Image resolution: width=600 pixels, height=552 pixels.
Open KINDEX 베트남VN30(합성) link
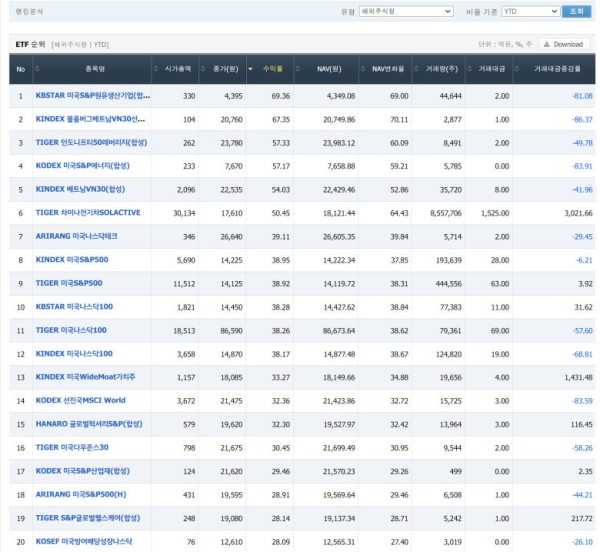point(80,189)
